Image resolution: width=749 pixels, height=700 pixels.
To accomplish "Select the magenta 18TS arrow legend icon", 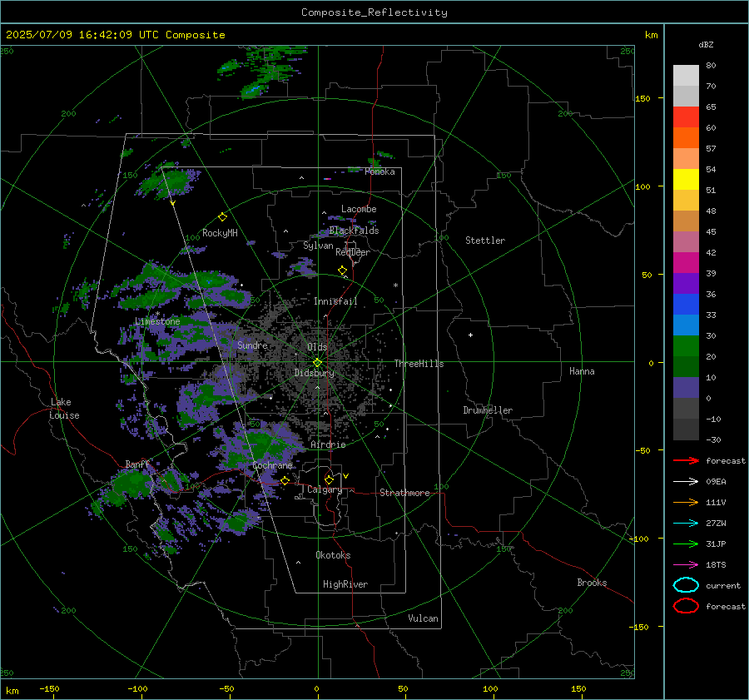I will click(x=686, y=565).
